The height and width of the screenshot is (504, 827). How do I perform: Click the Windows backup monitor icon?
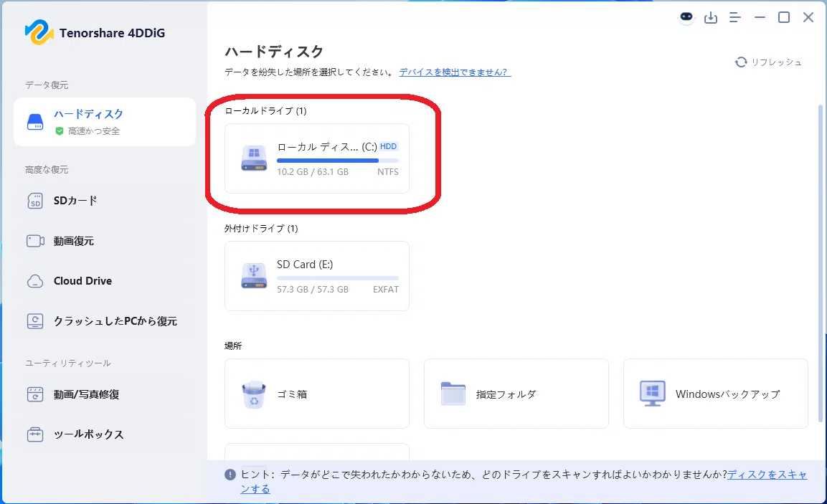653,394
